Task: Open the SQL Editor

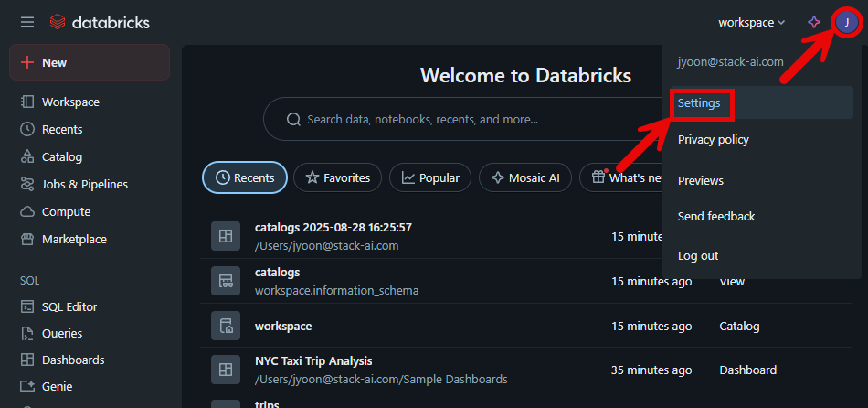Action: click(x=69, y=306)
